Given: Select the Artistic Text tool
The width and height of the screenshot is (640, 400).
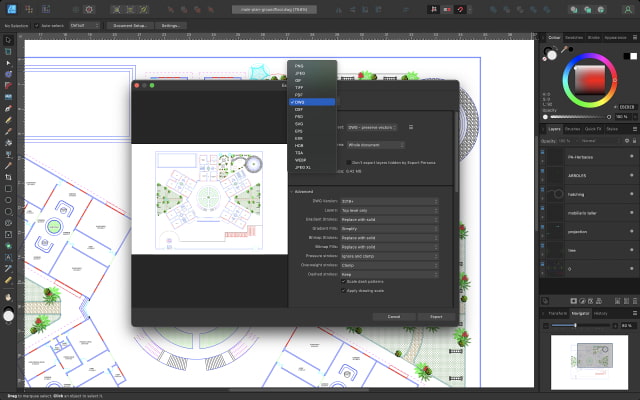Looking at the screenshot, I should click(8, 256).
